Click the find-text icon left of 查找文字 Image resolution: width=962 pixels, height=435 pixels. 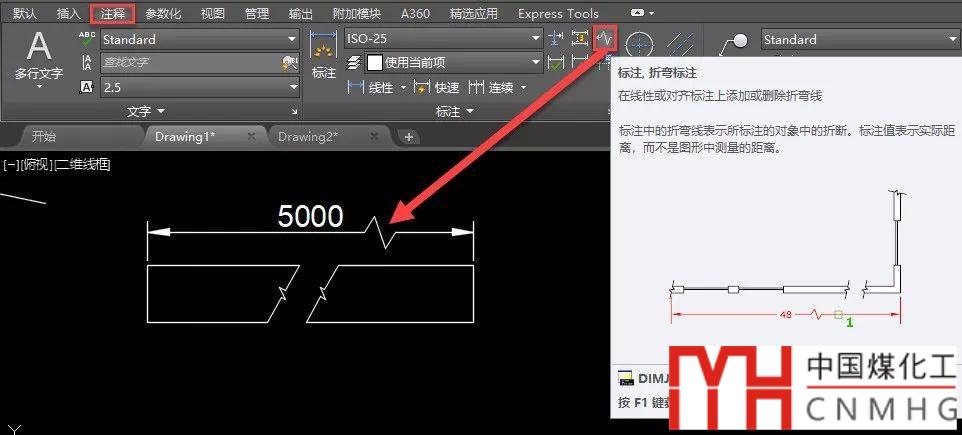(87, 63)
